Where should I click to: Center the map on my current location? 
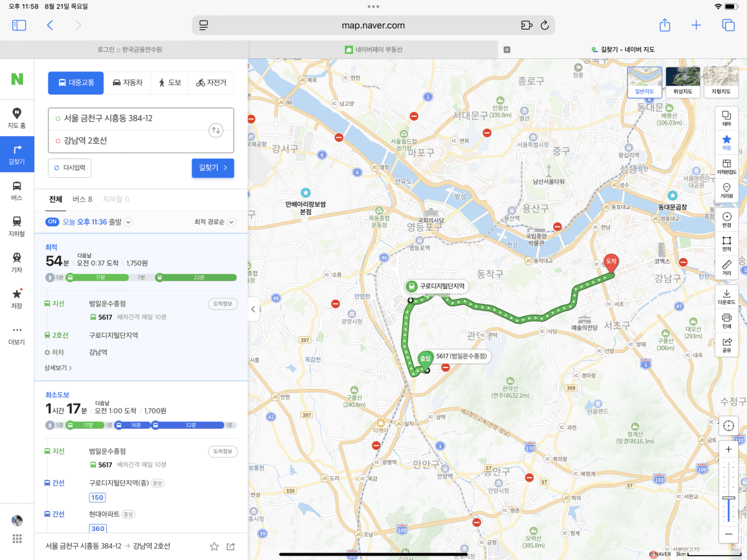728,426
